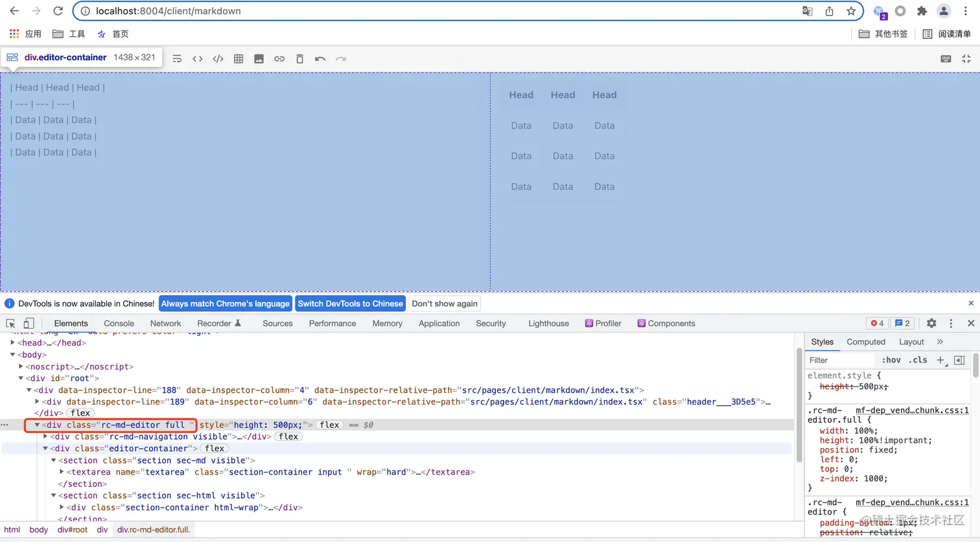Reload the current page
The height and width of the screenshot is (542, 980).
coord(58,11)
